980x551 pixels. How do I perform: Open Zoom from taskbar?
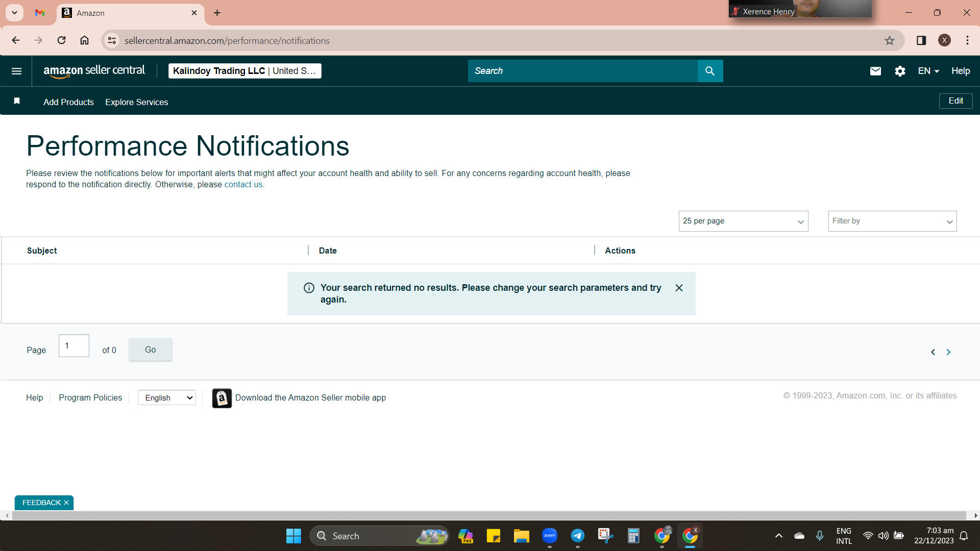pos(550,536)
